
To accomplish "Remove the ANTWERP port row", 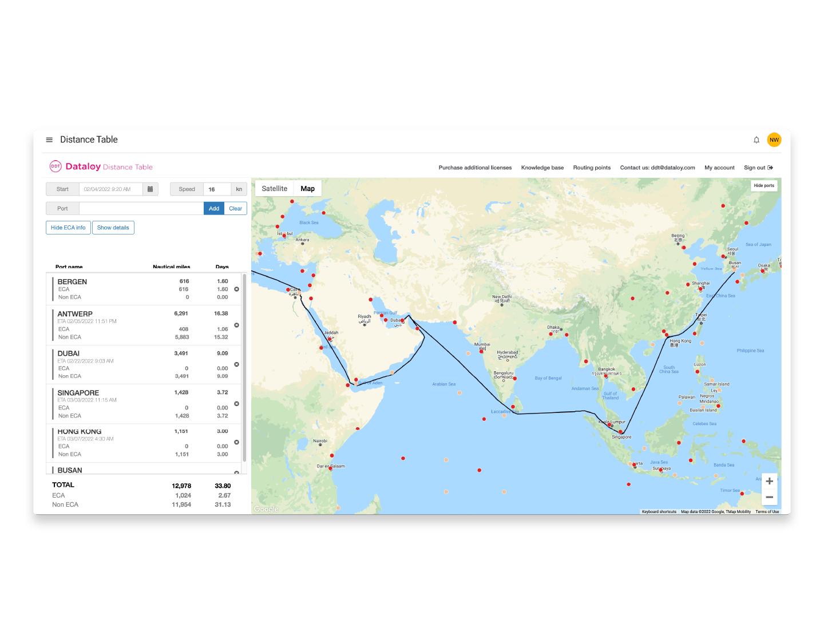I will pos(236,325).
